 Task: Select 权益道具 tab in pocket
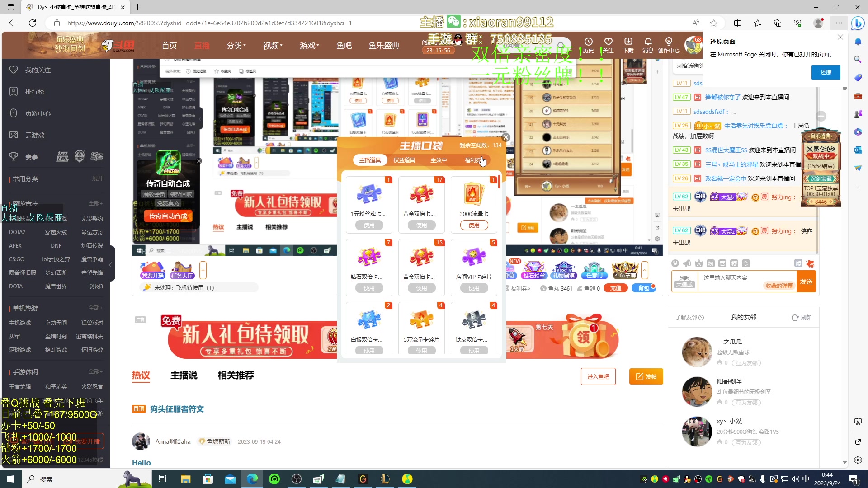pyautogui.click(x=404, y=160)
